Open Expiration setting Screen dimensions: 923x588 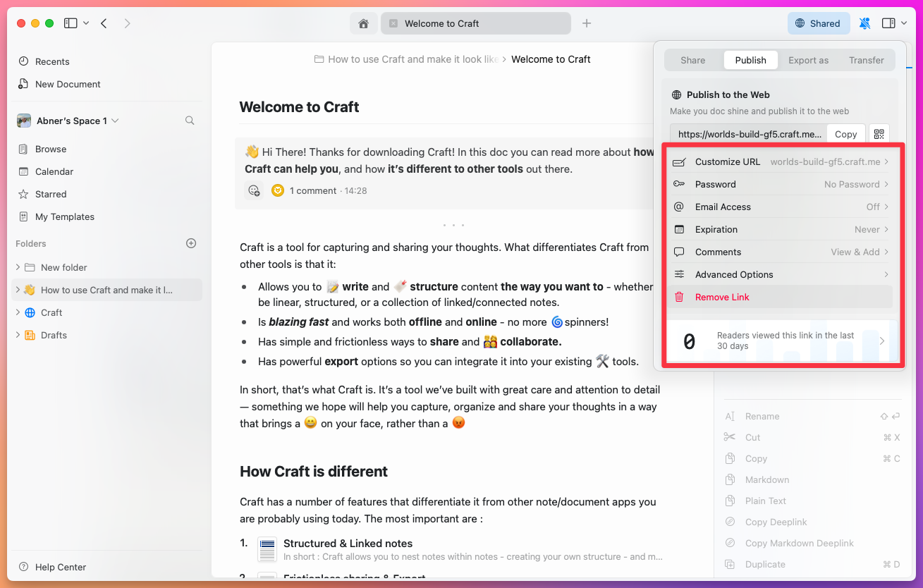(780, 229)
